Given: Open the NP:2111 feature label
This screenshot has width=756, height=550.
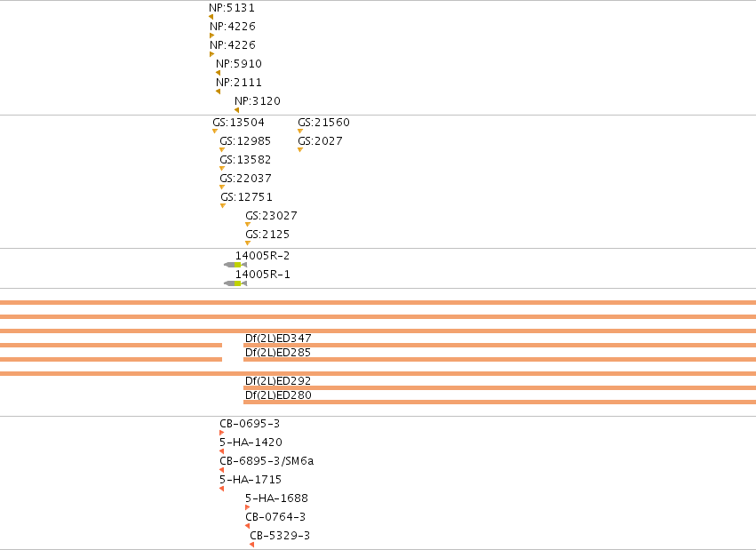Looking at the screenshot, I should (239, 83).
